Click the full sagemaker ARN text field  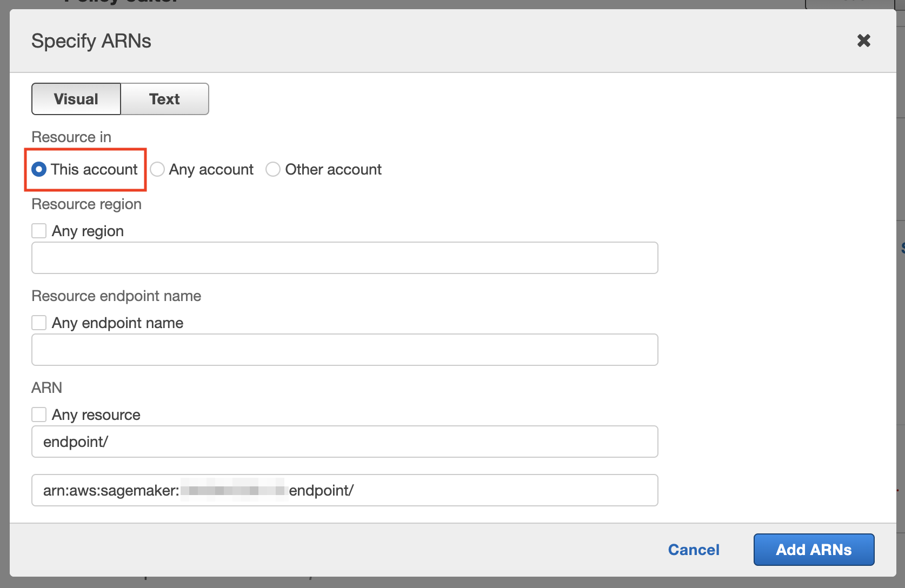point(344,490)
